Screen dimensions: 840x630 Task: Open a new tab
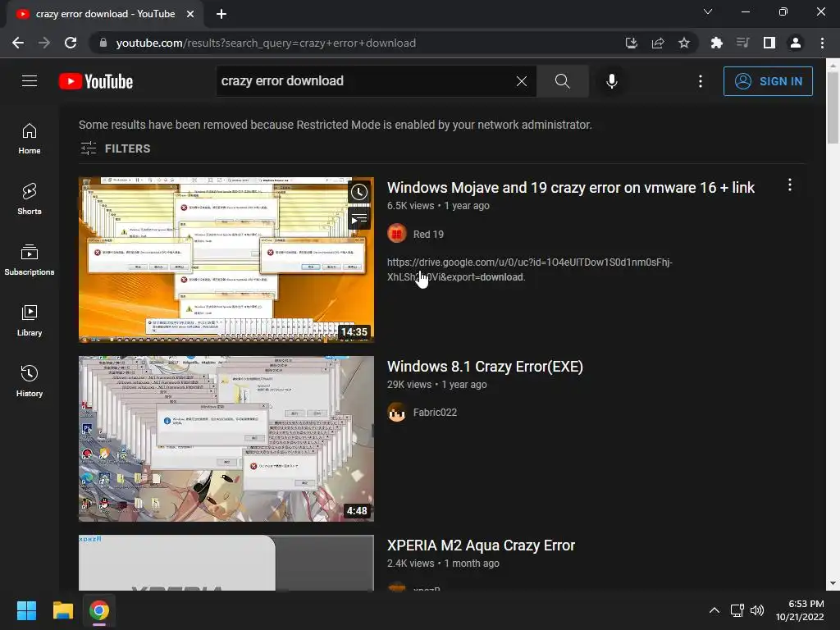221,14
